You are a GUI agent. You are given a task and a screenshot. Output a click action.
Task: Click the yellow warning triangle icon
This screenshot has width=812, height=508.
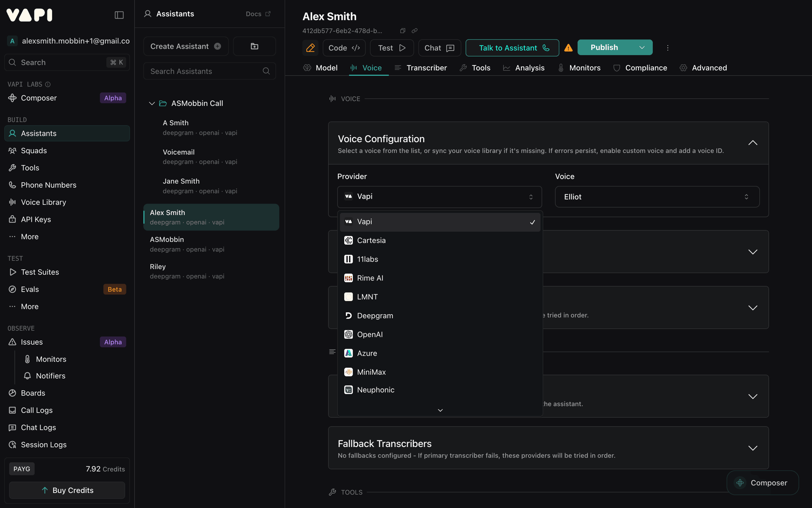568,48
